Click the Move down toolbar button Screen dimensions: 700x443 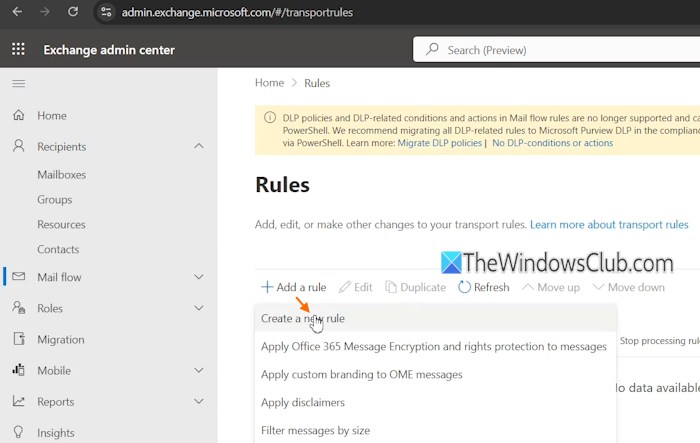[x=629, y=287]
